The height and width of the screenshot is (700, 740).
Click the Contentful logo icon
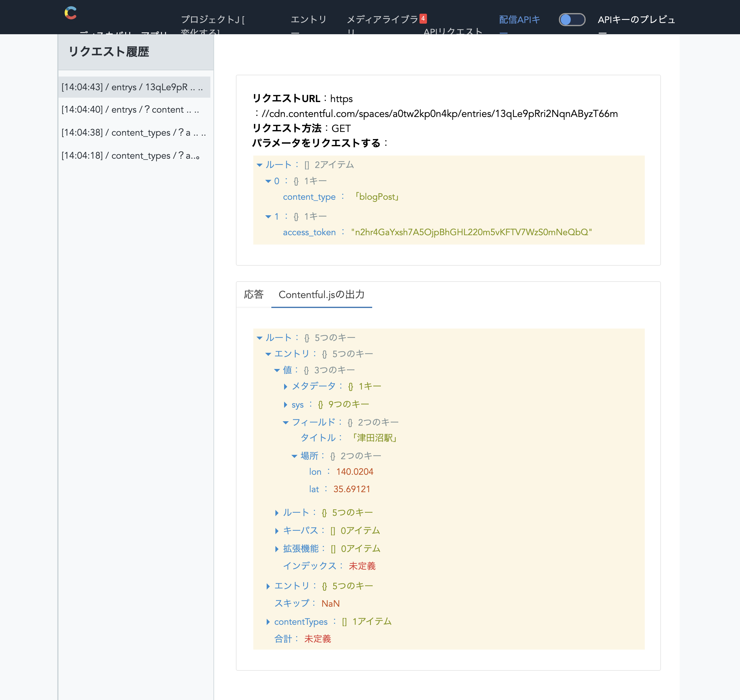71,13
